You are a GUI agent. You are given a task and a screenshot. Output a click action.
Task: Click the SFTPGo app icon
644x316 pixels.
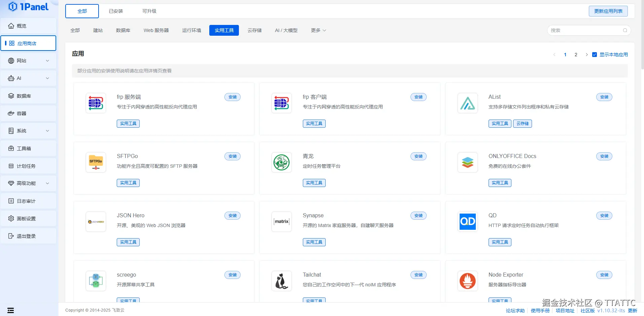pos(96,162)
